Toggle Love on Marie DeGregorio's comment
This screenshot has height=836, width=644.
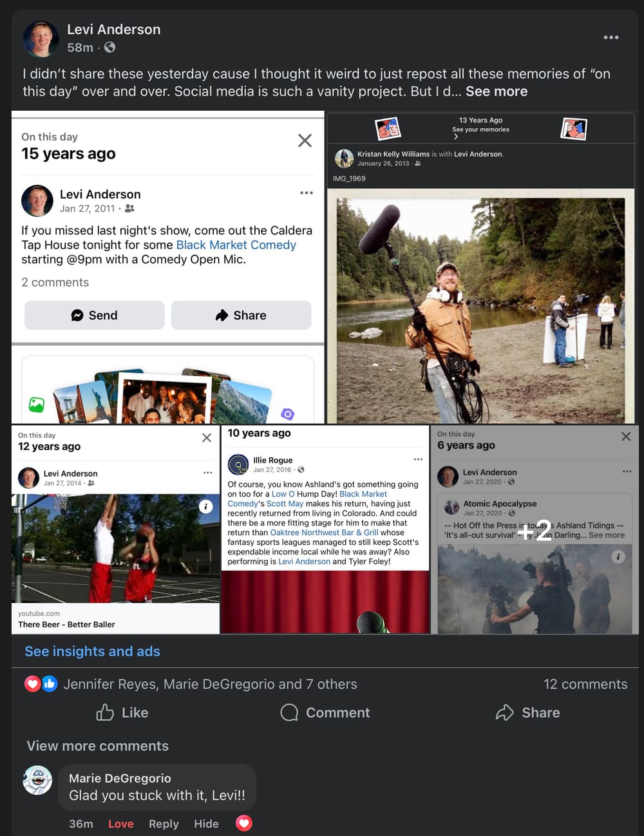(x=120, y=824)
